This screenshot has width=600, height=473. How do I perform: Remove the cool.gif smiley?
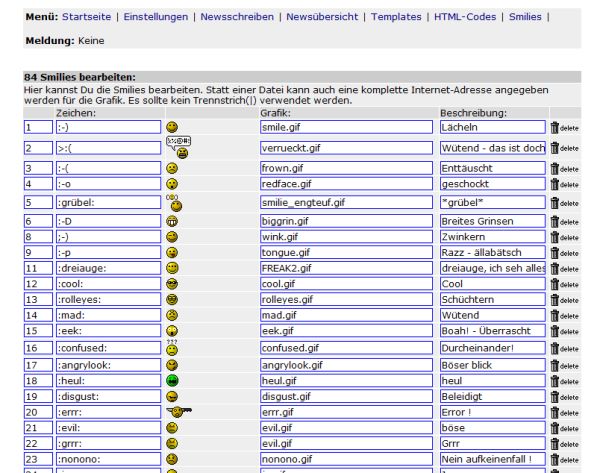pos(564,284)
